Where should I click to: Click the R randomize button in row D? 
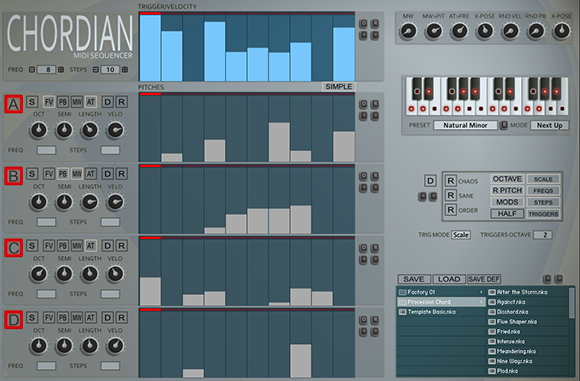121,317
